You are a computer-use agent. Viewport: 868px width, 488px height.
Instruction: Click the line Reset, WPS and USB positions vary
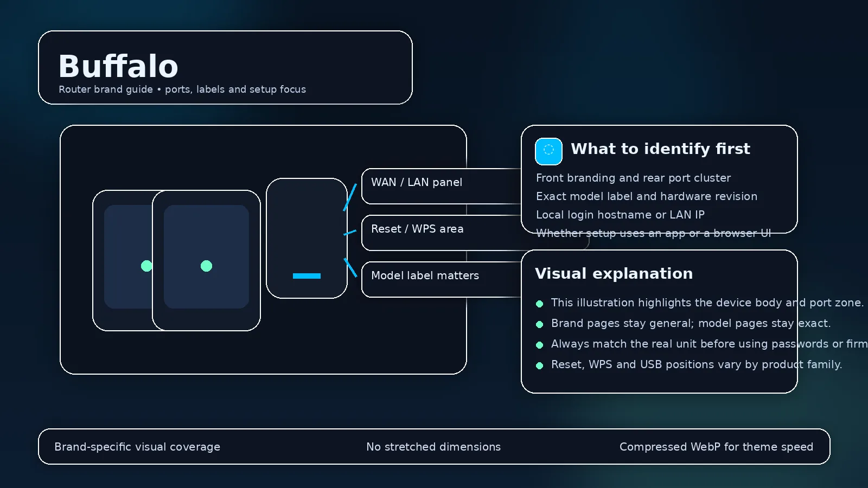tap(697, 364)
